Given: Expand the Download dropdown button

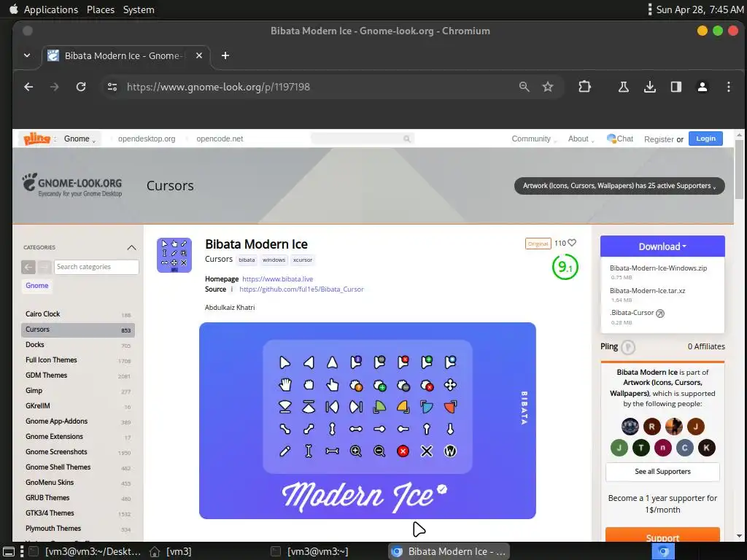Looking at the screenshot, I should pyautogui.click(x=662, y=246).
